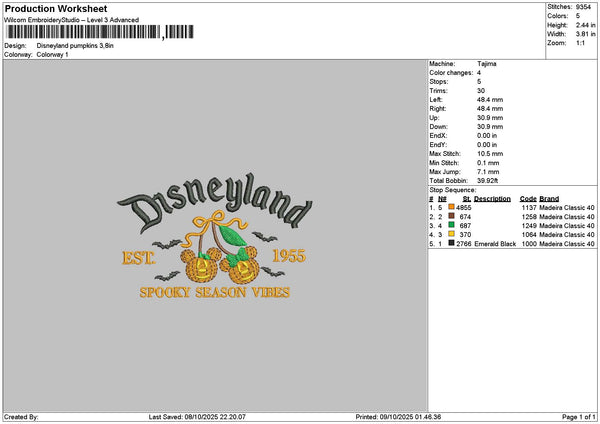Click the Total Bobbin value 39.92ft
The width and height of the screenshot is (600, 424).
pyautogui.click(x=488, y=181)
